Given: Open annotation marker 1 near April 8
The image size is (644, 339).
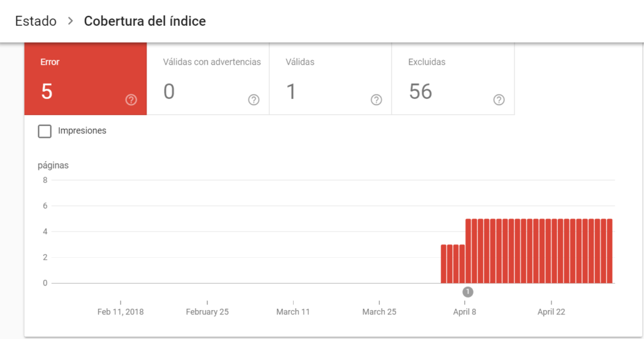Looking at the screenshot, I should [x=467, y=292].
